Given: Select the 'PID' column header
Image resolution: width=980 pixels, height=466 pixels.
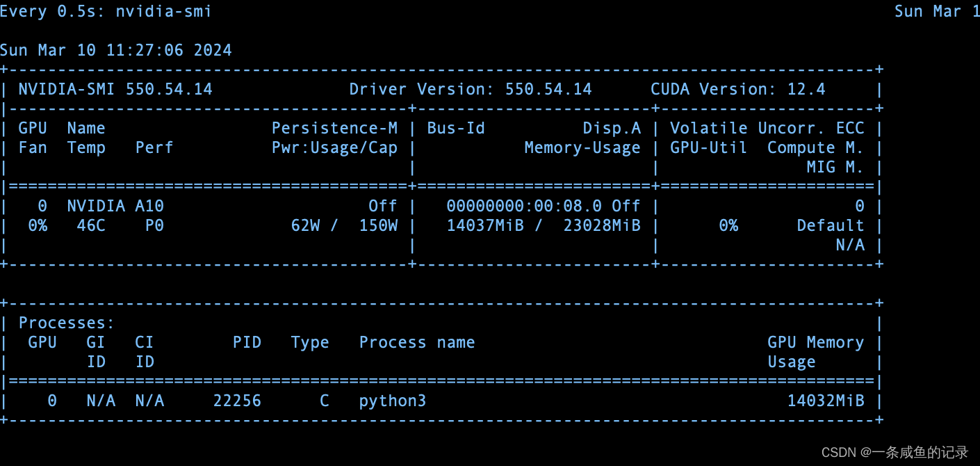Looking at the screenshot, I should click(247, 342).
